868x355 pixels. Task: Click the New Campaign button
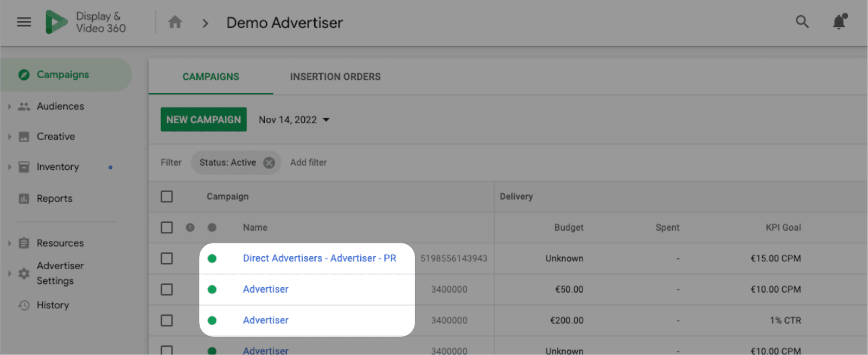pyautogui.click(x=203, y=119)
